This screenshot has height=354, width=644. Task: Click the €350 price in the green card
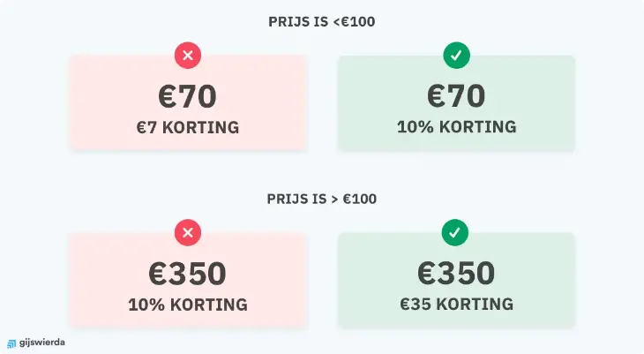(456, 273)
